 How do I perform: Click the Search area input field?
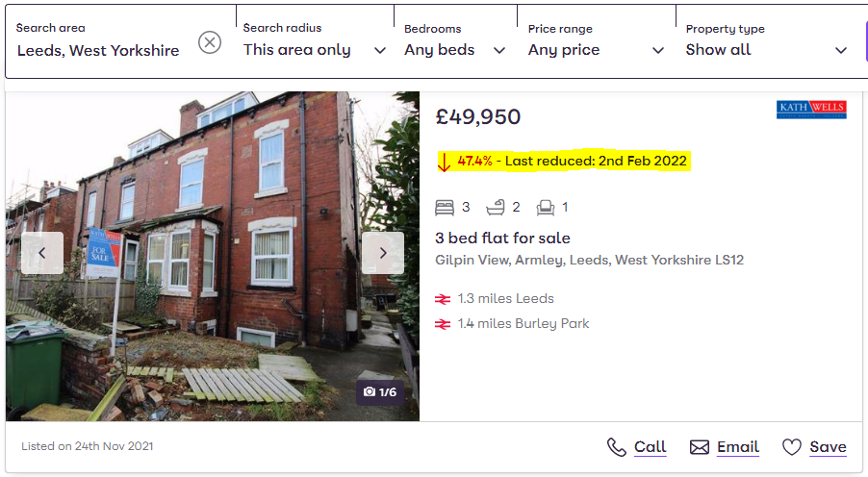click(98, 51)
